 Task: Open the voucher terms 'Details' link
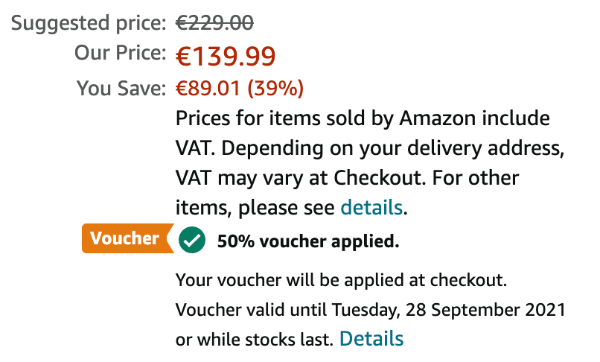(371, 339)
